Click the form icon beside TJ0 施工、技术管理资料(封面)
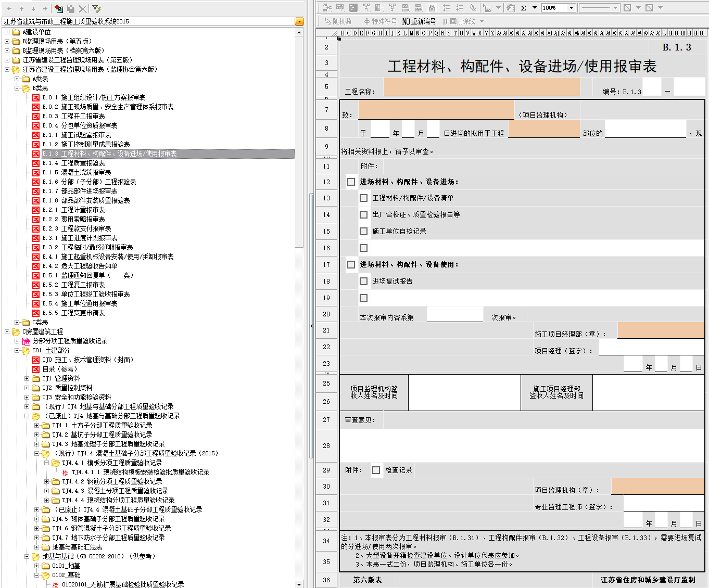Image resolution: width=709 pixels, height=588 pixels. point(36,360)
